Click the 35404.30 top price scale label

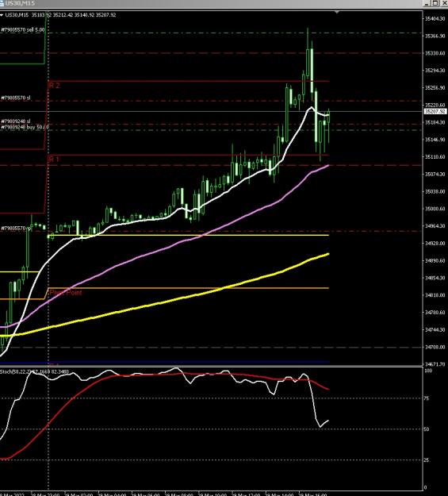point(435,19)
